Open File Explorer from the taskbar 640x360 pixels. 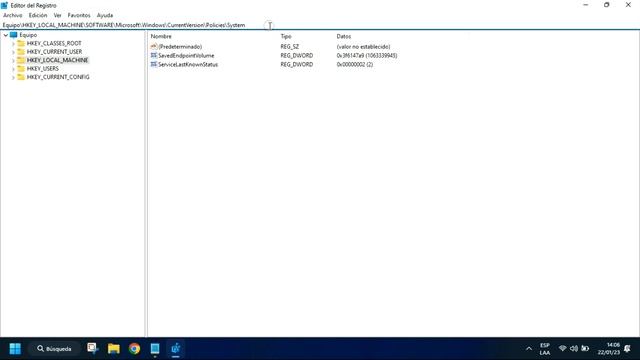(113, 349)
